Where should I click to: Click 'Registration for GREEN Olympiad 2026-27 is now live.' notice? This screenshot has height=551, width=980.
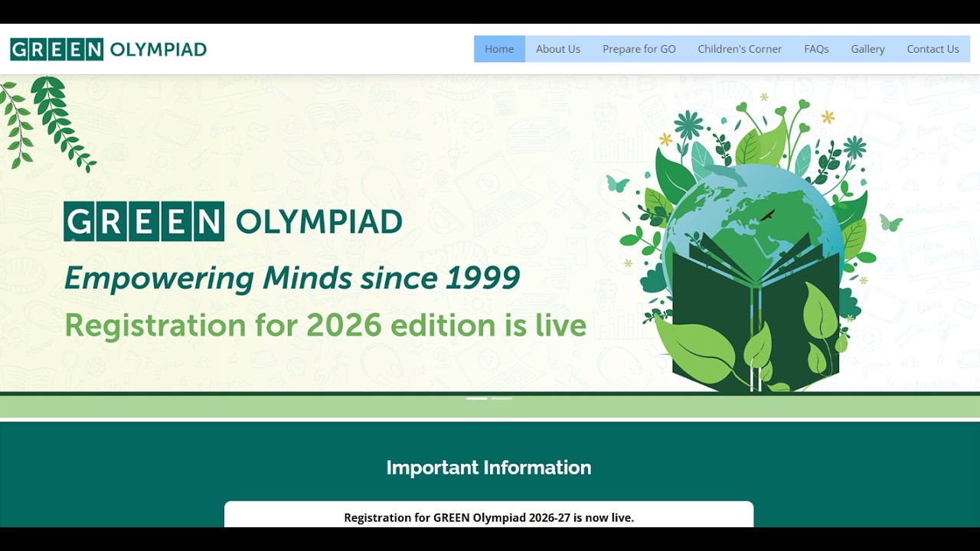click(488, 518)
